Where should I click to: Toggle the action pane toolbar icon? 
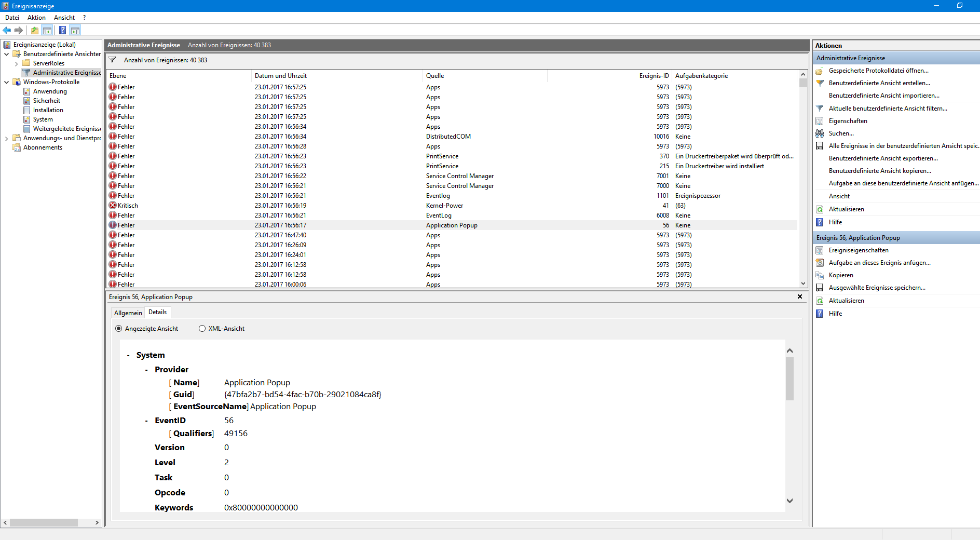coord(75,30)
